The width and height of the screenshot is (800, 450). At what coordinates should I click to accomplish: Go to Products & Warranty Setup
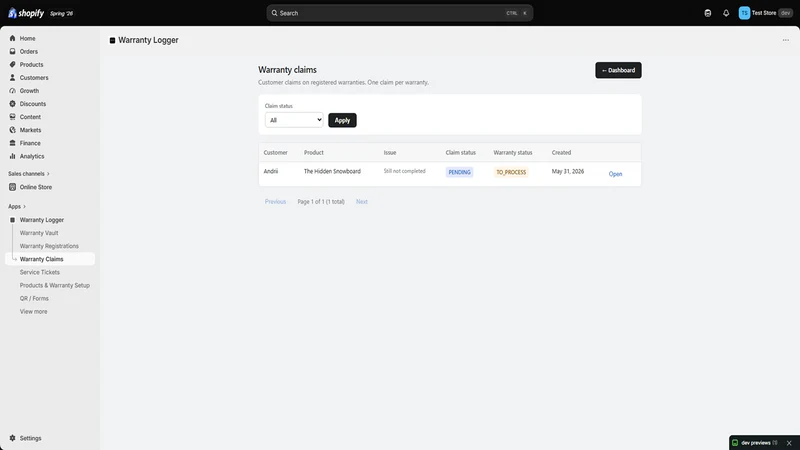pos(55,285)
